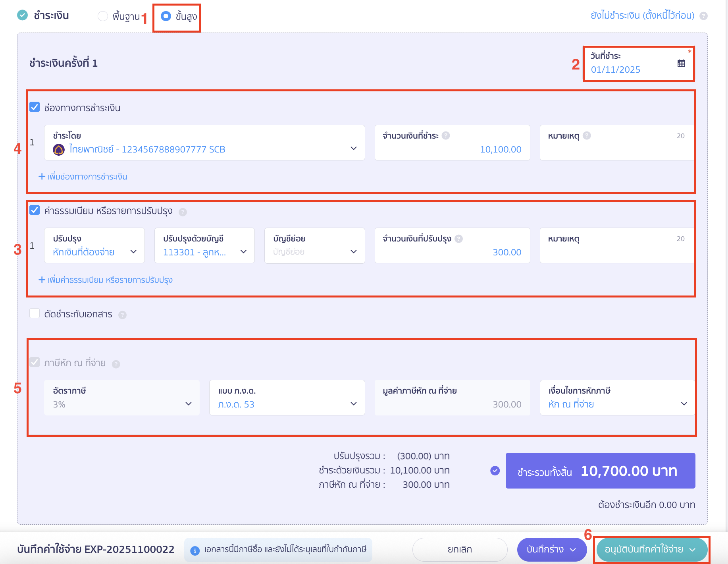This screenshot has height=564, width=728.
Task: Click the unpaid (ตั้งหนี้ไว้ก่อน) link
Action: [x=642, y=15]
